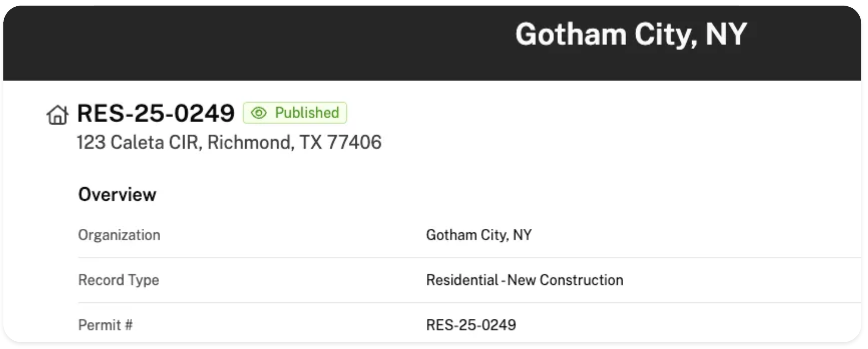The image size is (868, 349).
Task: Click empty left area of dark header banner
Action: coord(187,41)
